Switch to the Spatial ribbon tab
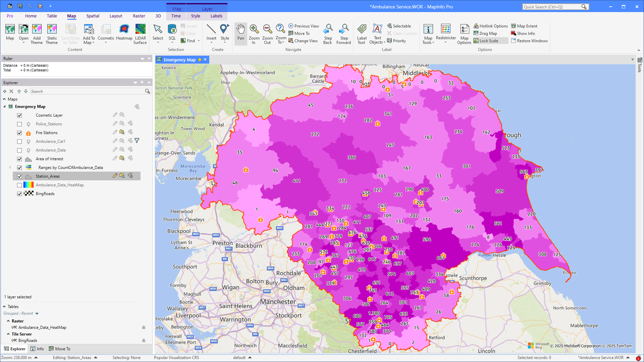The height and width of the screenshot is (362, 644). coord(93,16)
